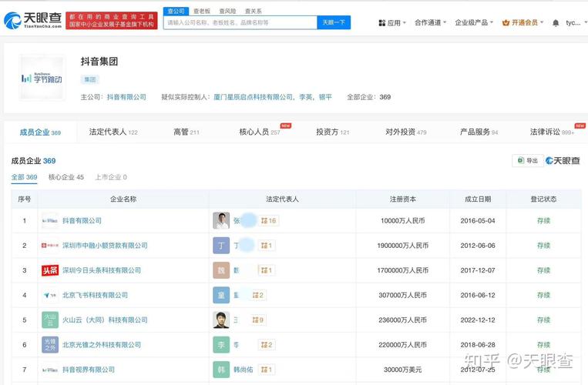Viewport: 588px width, 385px height.
Task: Select the 核心企业 45 filter
Action: tap(66, 177)
